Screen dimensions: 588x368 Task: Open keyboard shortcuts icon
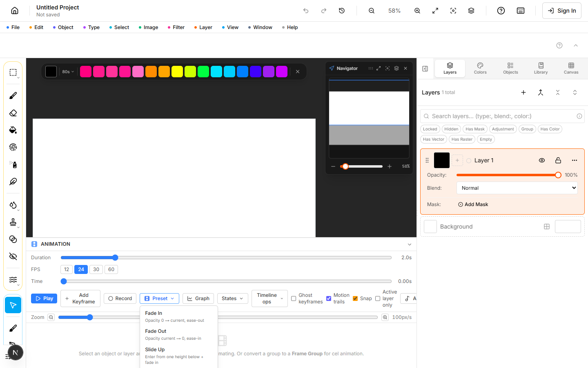coord(521,11)
